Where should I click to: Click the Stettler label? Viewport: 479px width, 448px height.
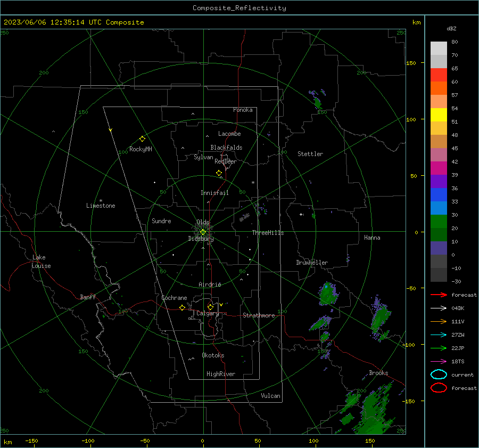(x=310, y=154)
